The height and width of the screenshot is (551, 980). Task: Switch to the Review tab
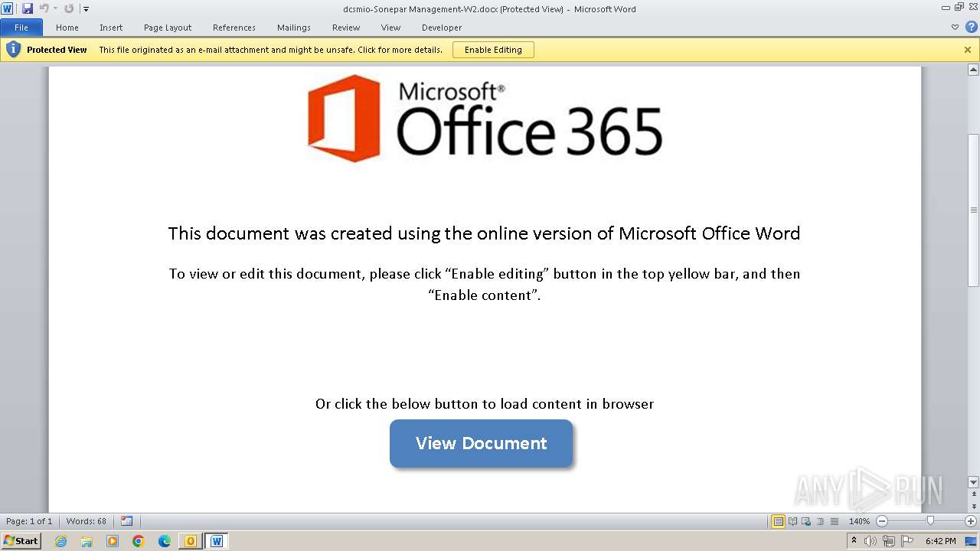coord(346,28)
